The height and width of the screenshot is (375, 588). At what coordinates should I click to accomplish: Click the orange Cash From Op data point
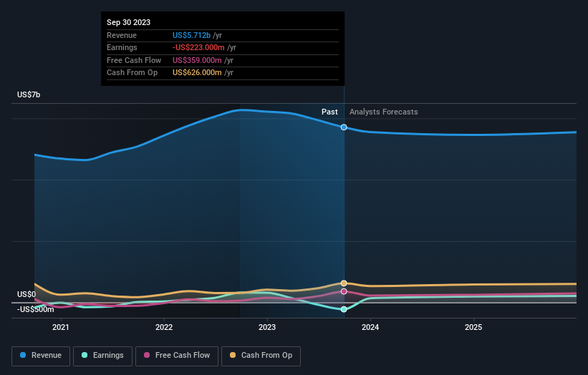(x=344, y=283)
